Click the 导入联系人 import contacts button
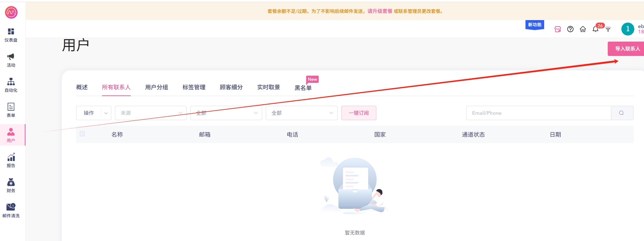 point(627,49)
